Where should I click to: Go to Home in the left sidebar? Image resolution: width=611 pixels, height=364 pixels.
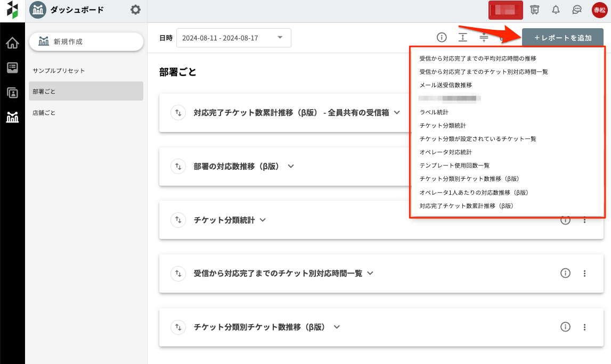click(x=12, y=43)
